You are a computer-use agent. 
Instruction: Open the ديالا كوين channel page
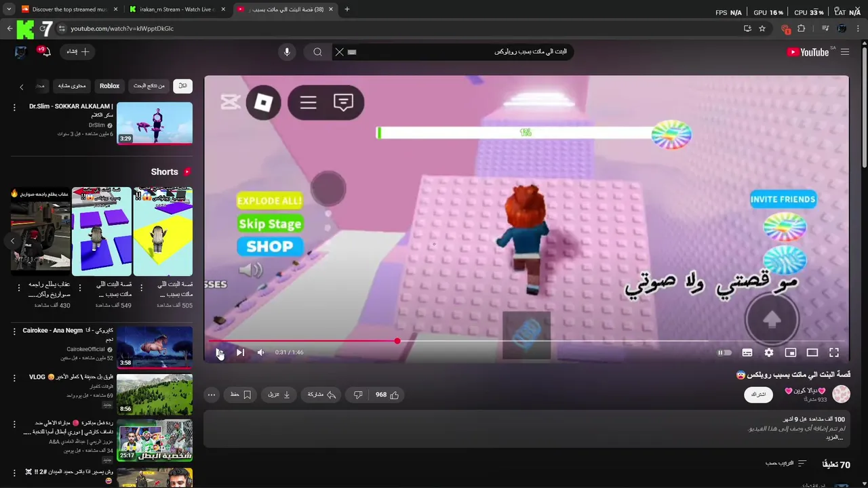[805, 391]
